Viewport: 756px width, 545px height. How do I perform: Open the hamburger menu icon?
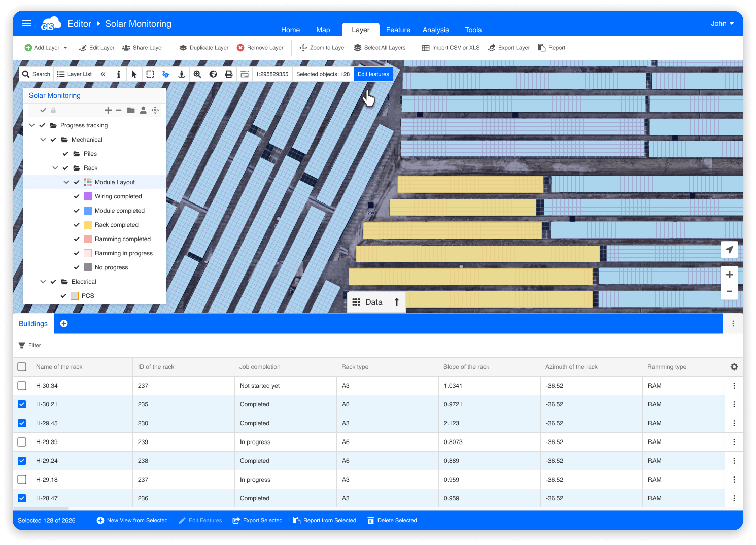point(27,23)
